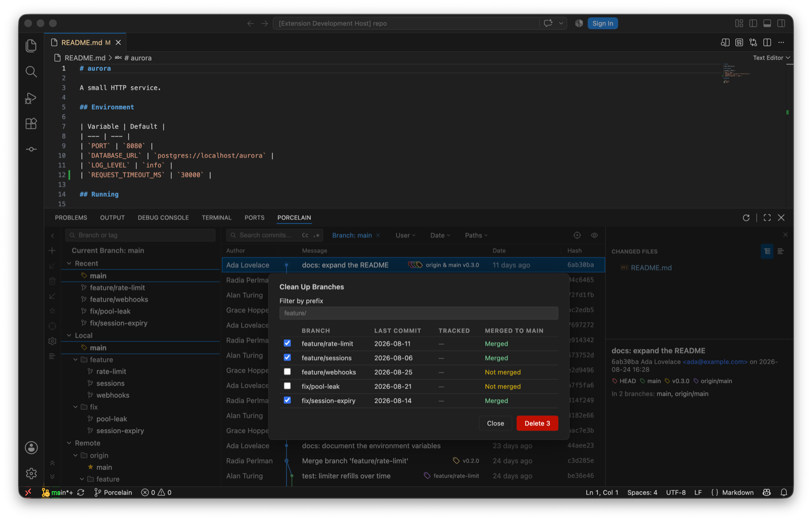Image resolution: width=812 pixels, height=521 pixels.
Task: Open the Extensions view
Action: [x=31, y=124]
